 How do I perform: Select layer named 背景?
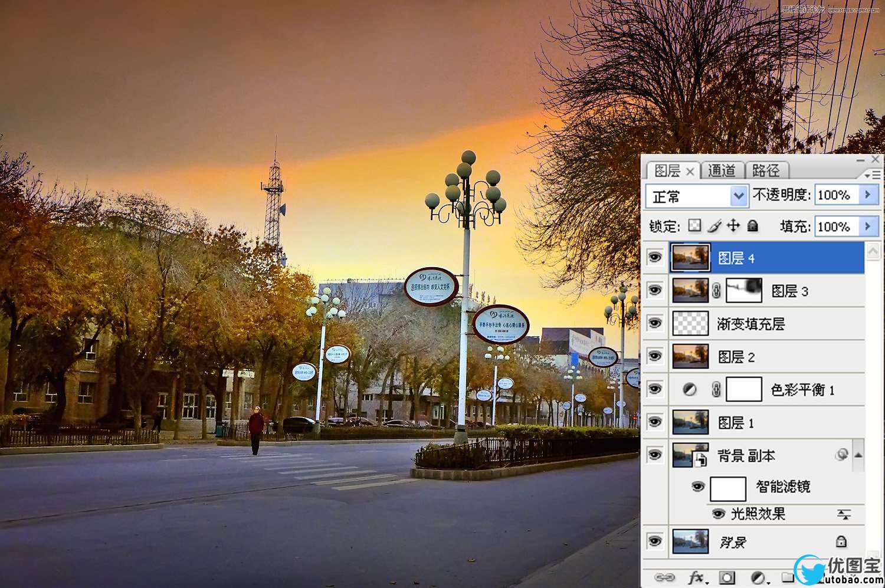[x=732, y=542]
